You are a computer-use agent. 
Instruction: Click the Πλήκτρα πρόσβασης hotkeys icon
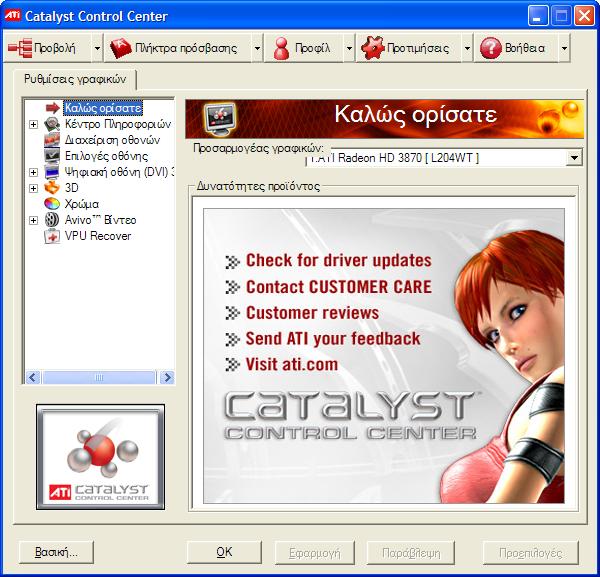point(121,48)
